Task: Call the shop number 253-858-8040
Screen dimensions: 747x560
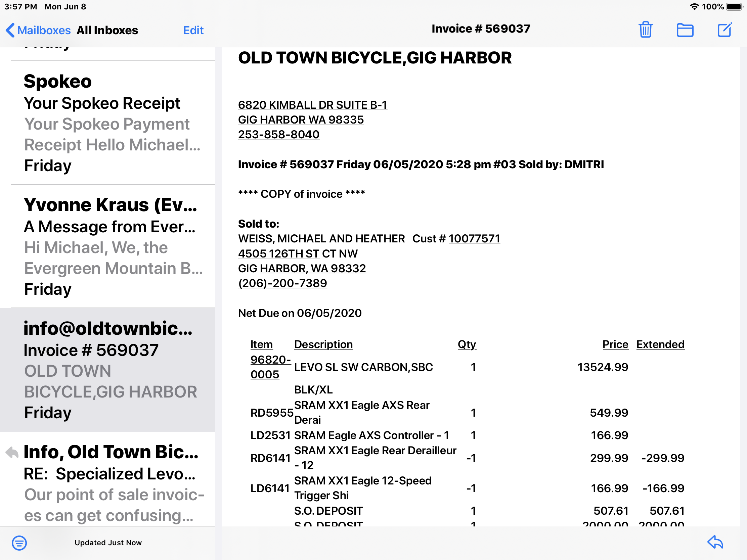Action: 278,135
